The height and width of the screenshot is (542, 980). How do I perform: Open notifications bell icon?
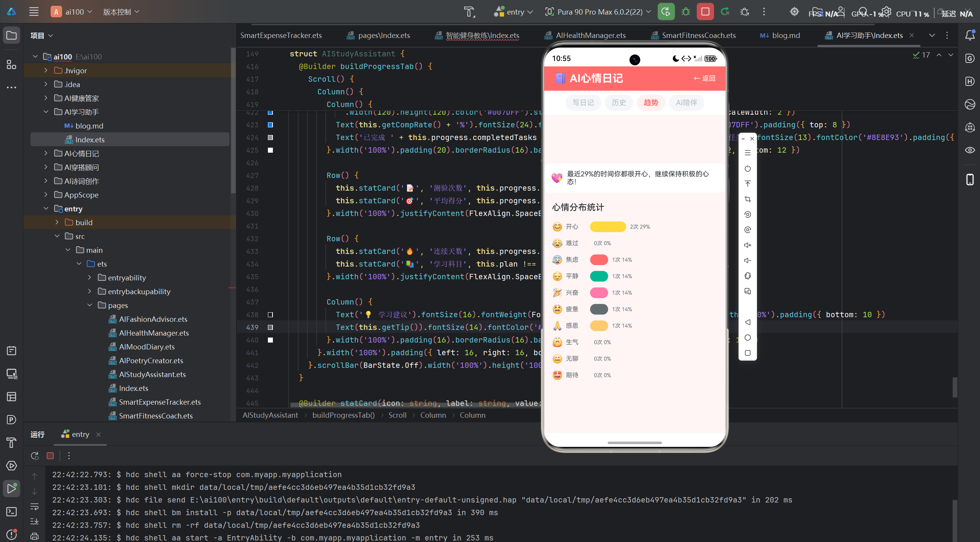[970, 35]
